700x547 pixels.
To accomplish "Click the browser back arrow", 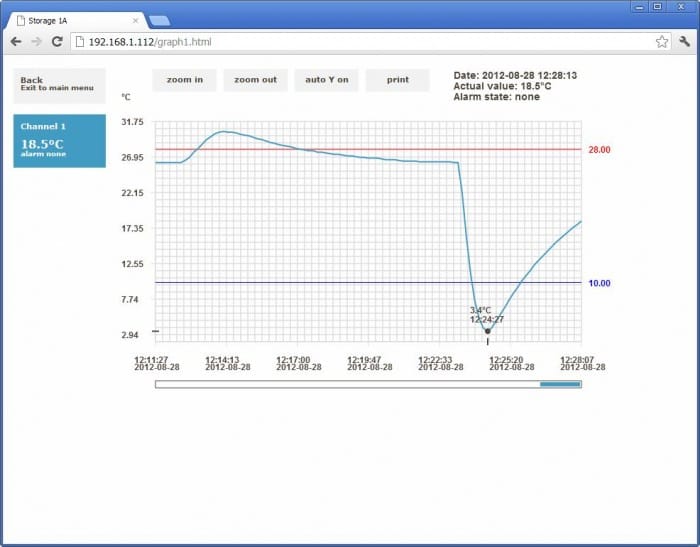I will (16, 42).
